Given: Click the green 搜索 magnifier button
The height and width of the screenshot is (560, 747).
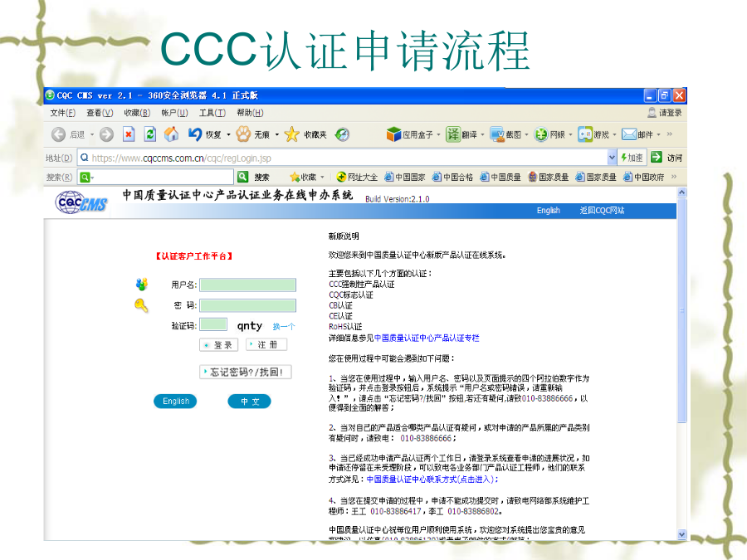Looking at the screenshot, I should point(243,178).
